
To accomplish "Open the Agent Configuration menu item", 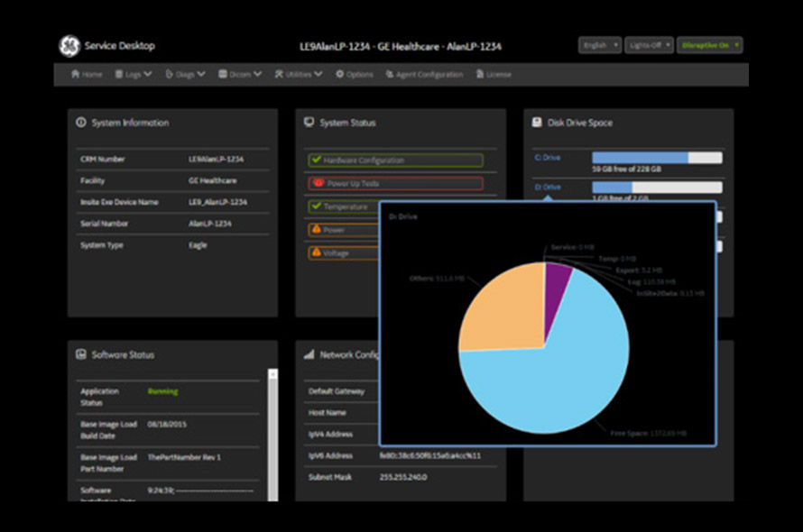I will click(424, 74).
